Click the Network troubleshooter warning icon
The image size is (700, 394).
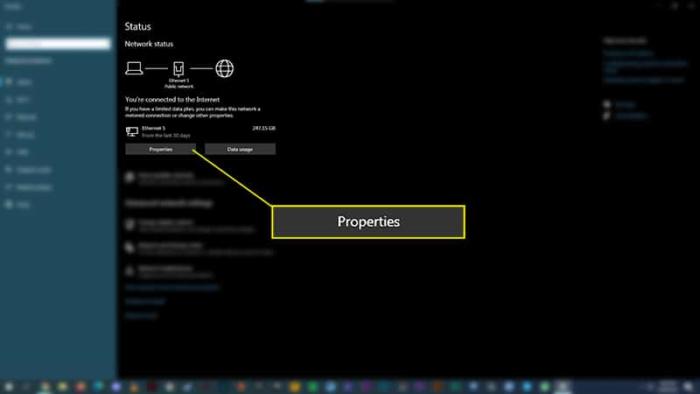130,271
